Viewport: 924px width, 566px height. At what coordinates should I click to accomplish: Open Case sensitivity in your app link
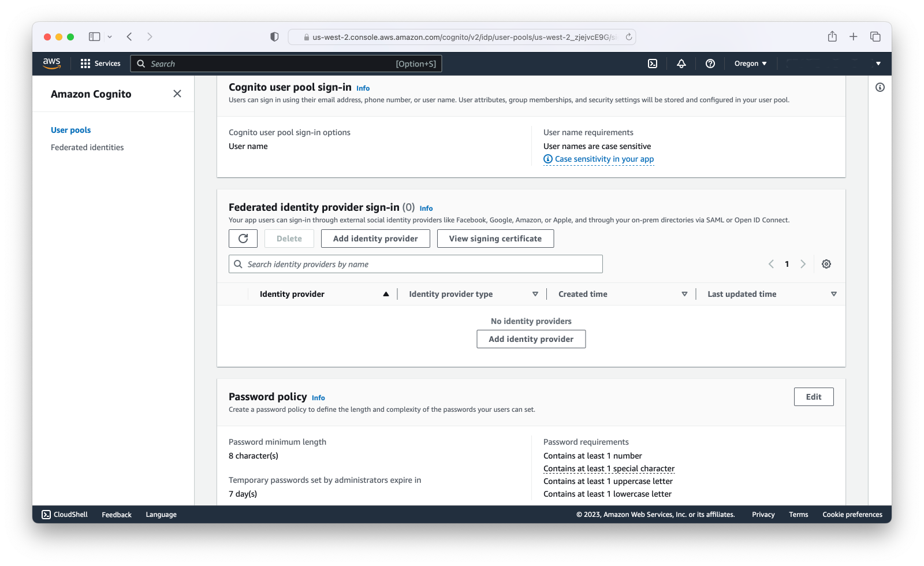point(604,159)
